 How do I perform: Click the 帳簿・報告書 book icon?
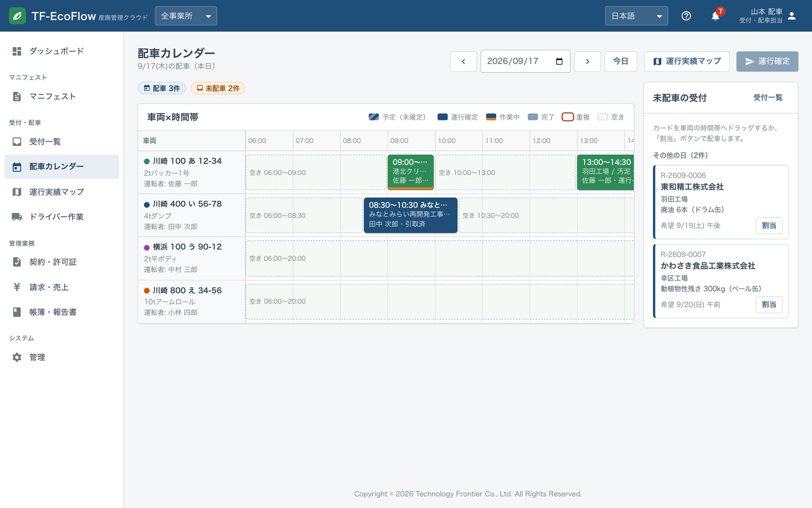click(17, 312)
